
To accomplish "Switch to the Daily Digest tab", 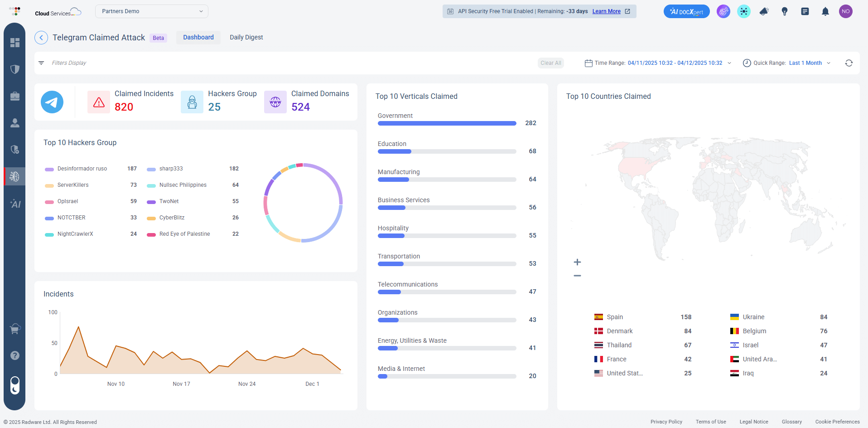I will [x=246, y=37].
